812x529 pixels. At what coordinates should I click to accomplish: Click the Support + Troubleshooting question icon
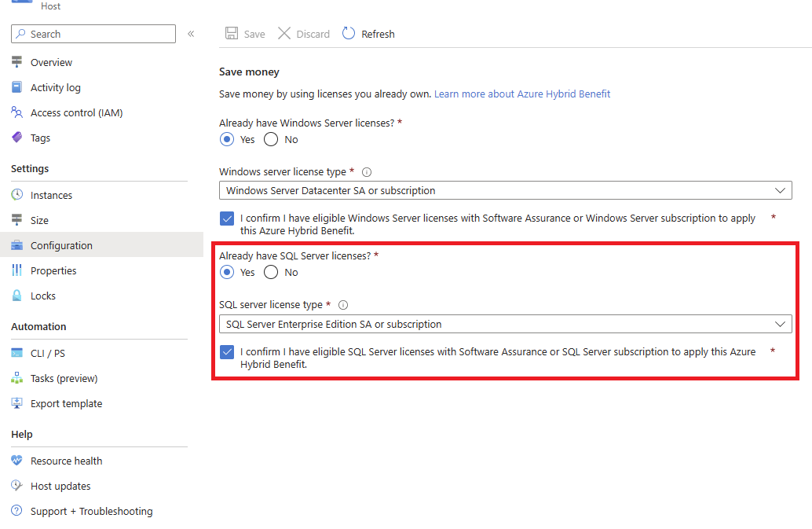17,510
